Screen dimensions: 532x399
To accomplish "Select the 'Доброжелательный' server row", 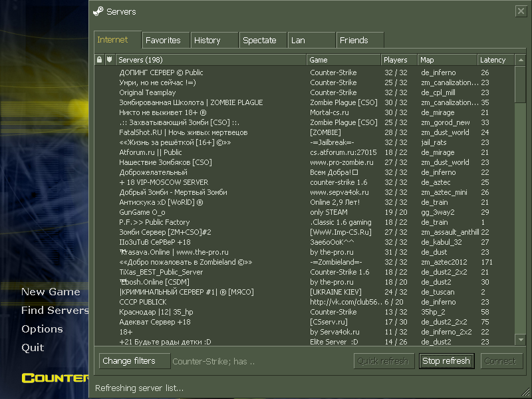I will click(305, 172).
